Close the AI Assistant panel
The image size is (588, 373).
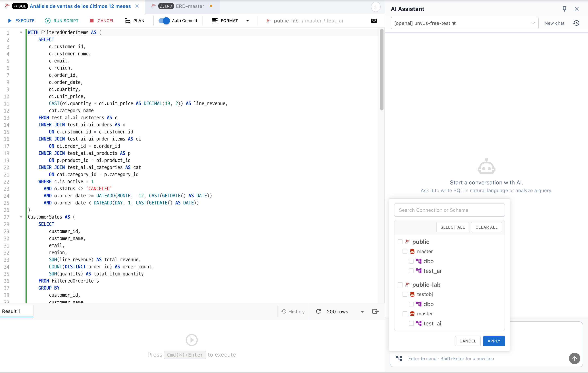(x=576, y=9)
